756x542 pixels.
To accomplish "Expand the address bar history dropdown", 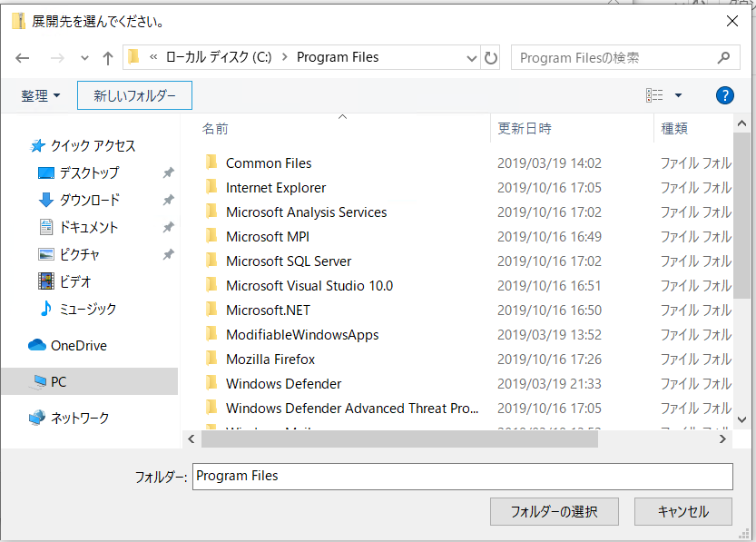I will coord(472,58).
